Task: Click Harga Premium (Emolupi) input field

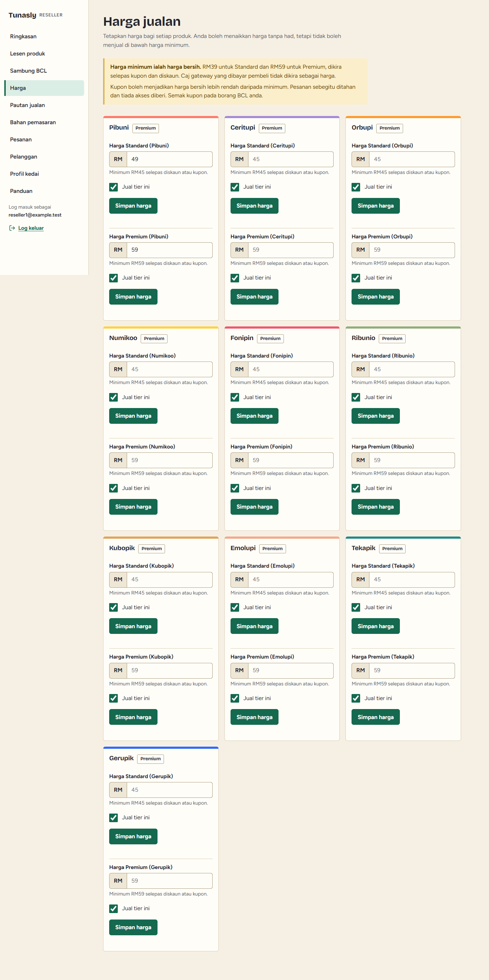Action: [291, 670]
